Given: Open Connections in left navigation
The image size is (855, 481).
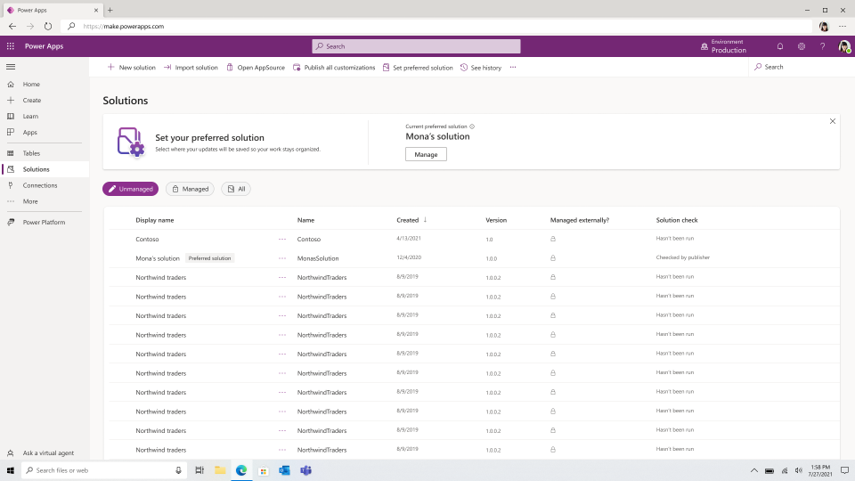Looking at the screenshot, I should coord(40,185).
